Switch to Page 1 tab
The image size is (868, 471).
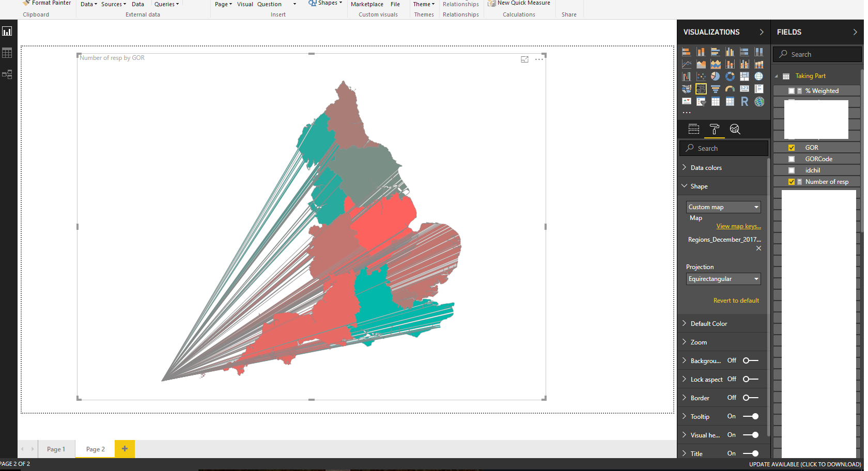tap(56, 449)
